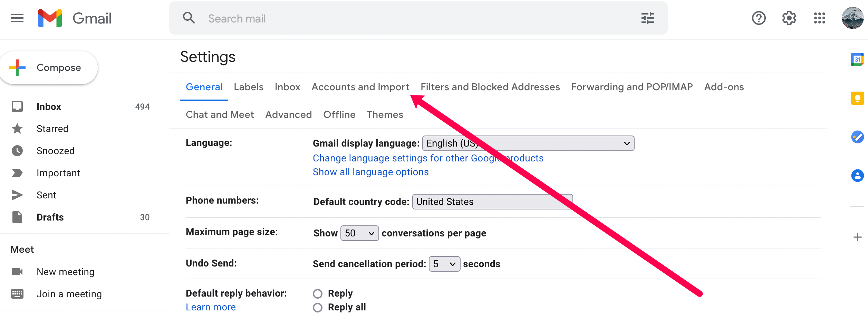Open Contacts side panel icon
868x318 pixels.
pos(857,176)
